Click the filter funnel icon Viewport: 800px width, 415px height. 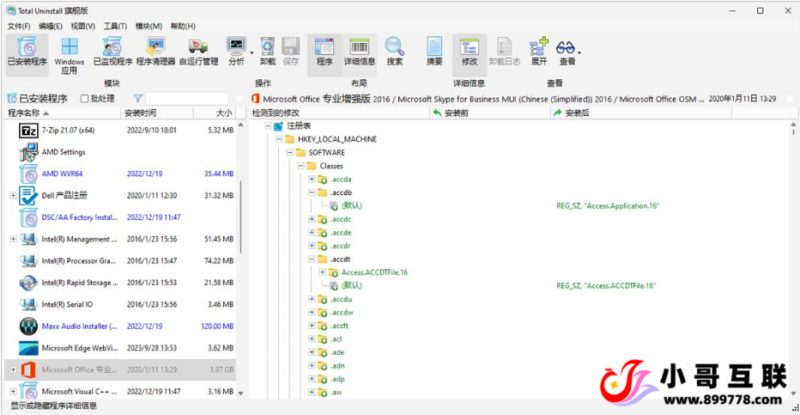[137, 99]
